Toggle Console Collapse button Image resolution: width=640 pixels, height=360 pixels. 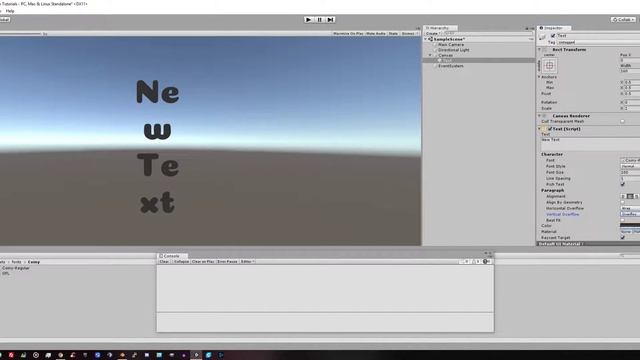coord(181,261)
